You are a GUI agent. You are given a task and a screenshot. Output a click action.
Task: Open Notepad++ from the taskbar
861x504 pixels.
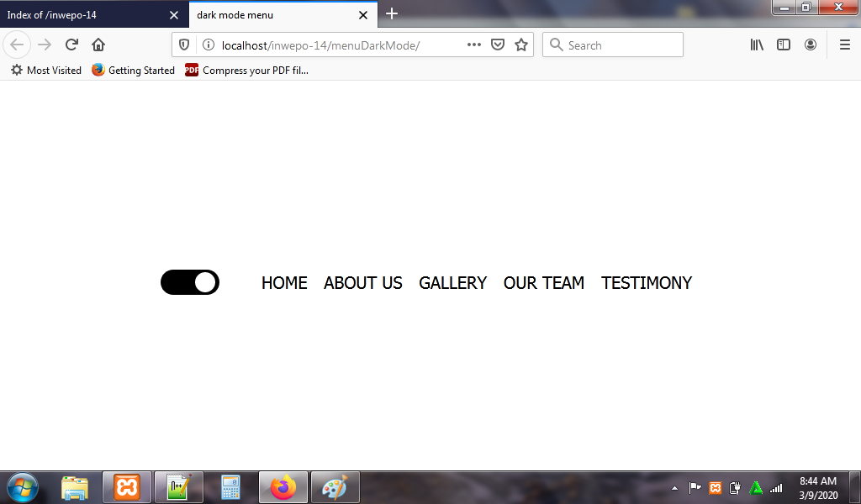click(178, 487)
